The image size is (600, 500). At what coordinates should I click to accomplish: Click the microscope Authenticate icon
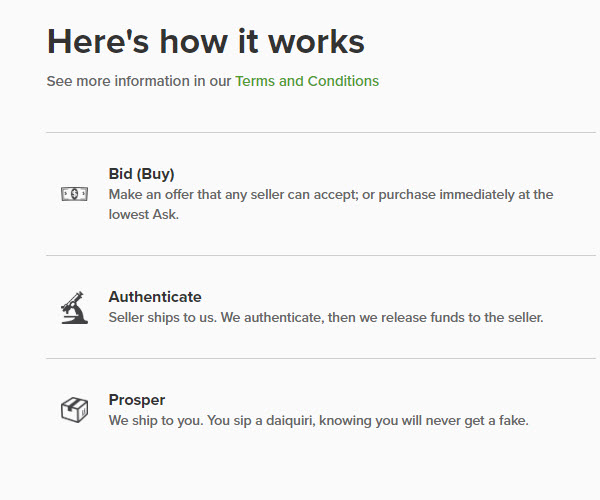point(75,308)
